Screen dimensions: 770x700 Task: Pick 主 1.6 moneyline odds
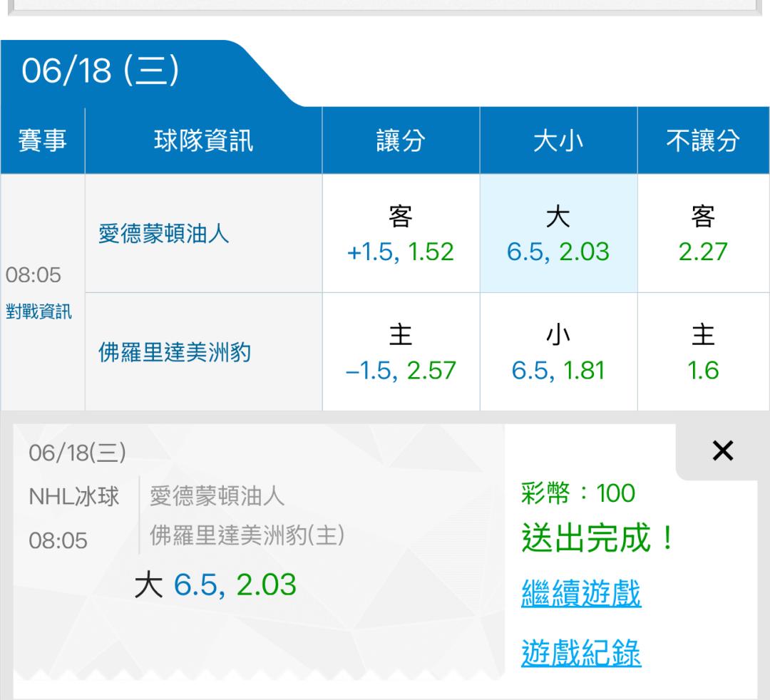pyautogui.click(x=703, y=352)
